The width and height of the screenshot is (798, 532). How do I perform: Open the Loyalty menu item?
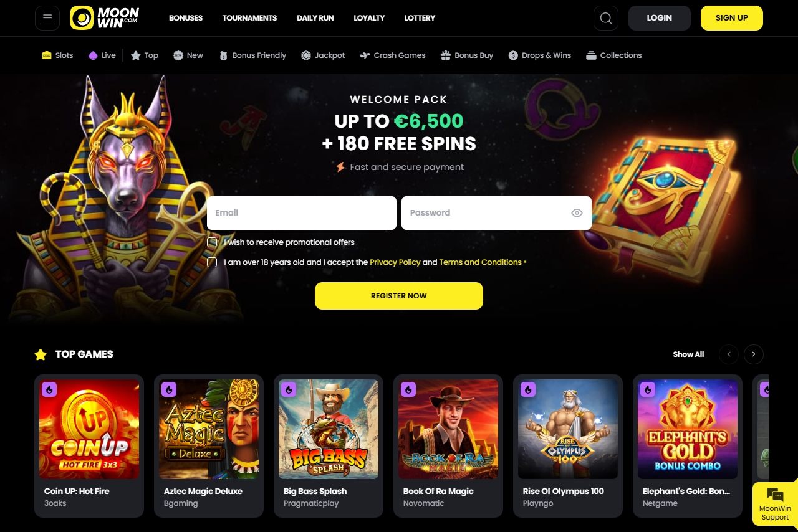(x=369, y=18)
